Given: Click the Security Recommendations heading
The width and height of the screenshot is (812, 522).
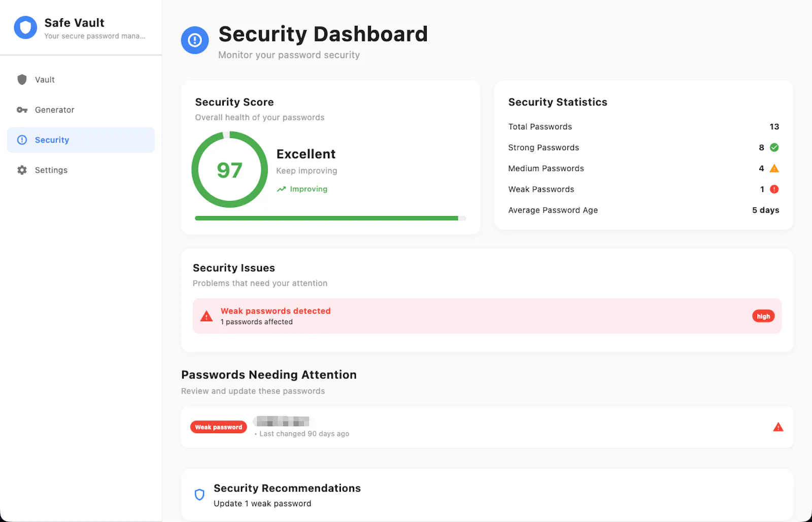Looking at the screenshot, I should tap(287, 488).
